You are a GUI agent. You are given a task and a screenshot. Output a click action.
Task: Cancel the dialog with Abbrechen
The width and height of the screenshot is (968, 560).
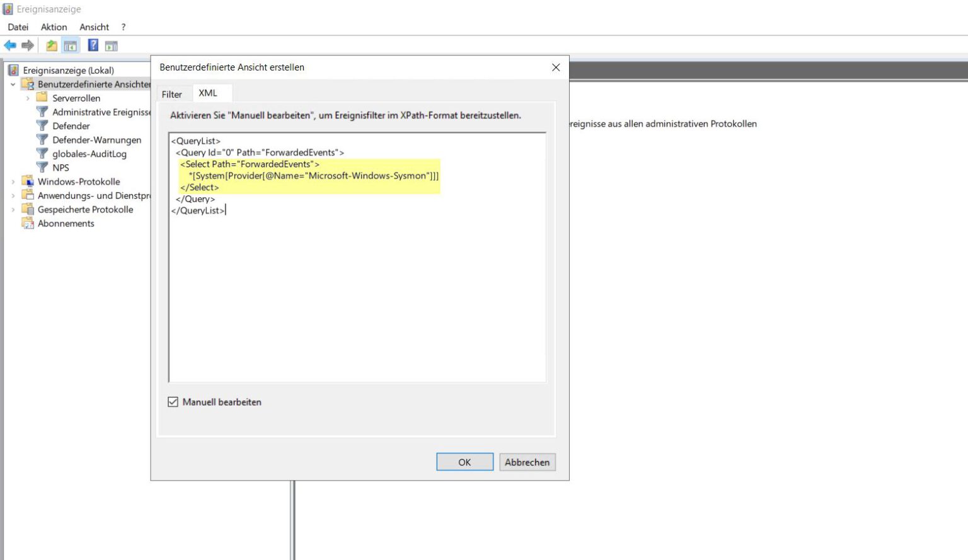[527, 462]
